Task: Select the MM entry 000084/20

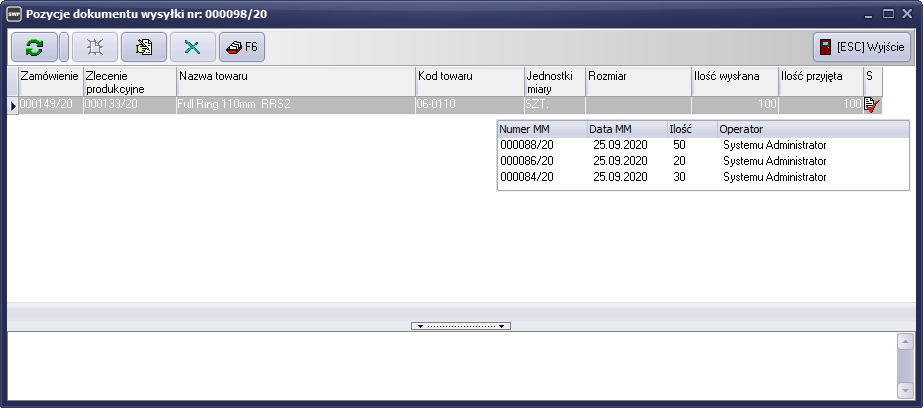Action: coord(526,177)
